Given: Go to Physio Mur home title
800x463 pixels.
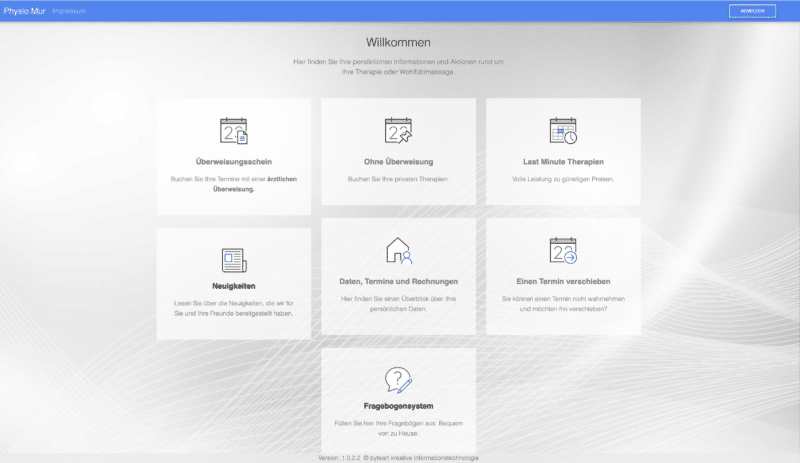Looking at the screenshot, I should coord(24,11).
